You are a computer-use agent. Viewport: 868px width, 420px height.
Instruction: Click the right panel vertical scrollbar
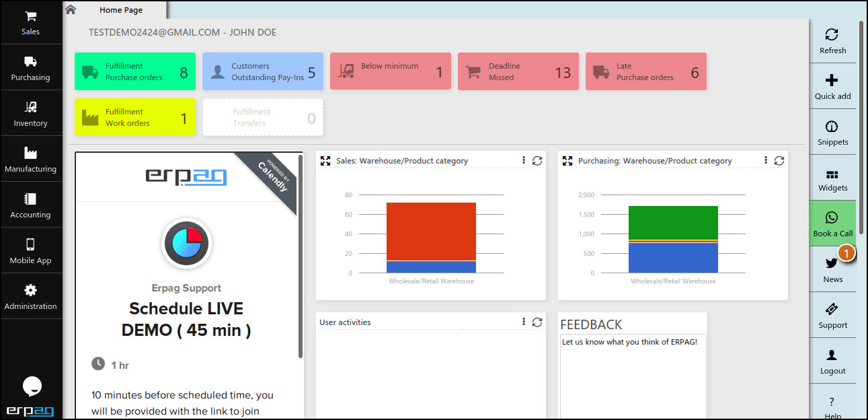tap(861, 128)
